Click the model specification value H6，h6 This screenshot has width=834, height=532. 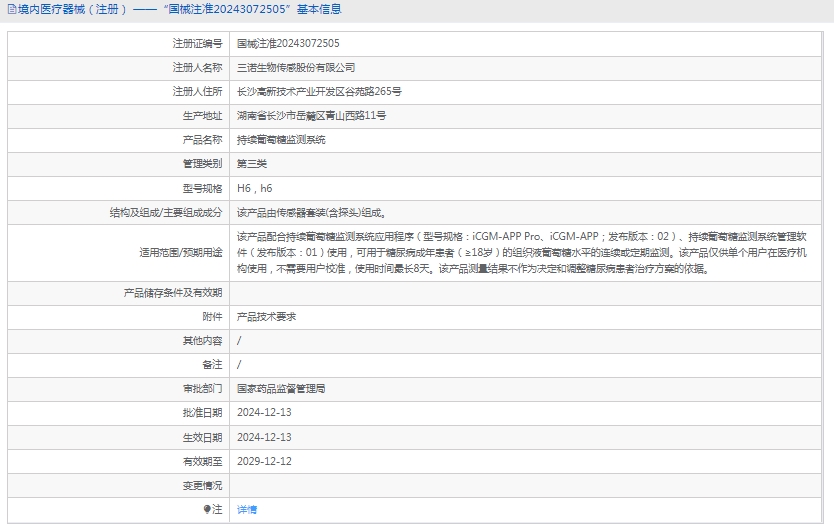click(254, 188)
